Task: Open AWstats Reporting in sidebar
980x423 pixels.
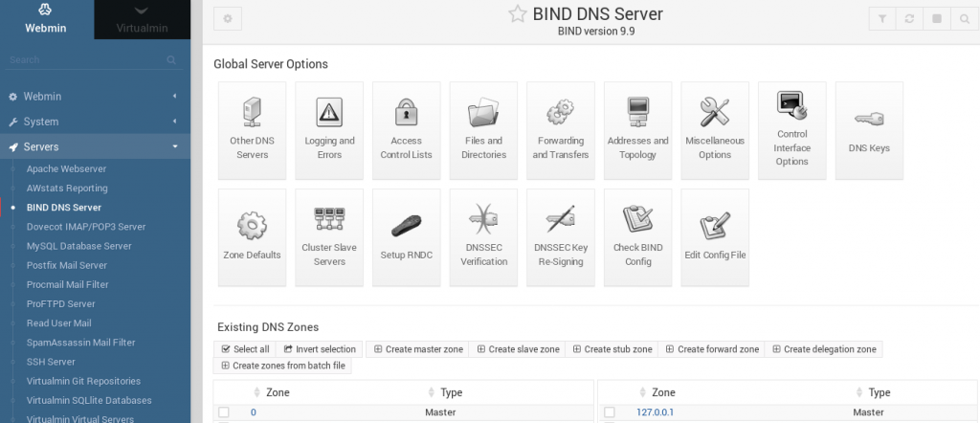Action: point(67,189)
